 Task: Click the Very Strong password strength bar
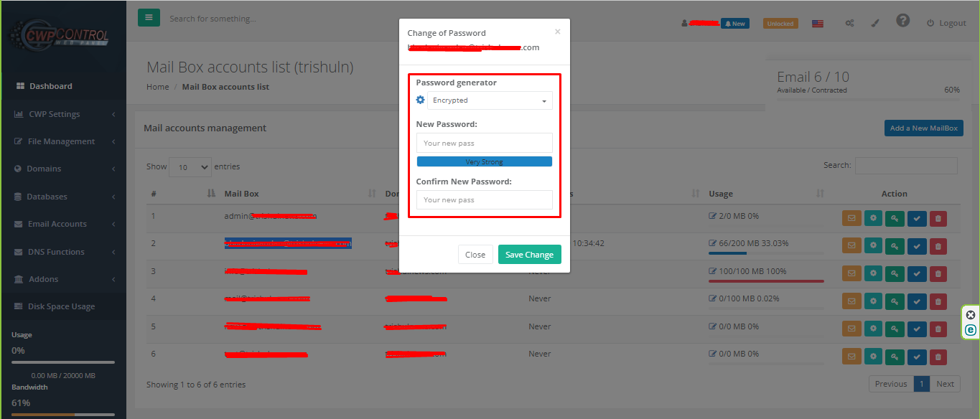click(485, 161)
